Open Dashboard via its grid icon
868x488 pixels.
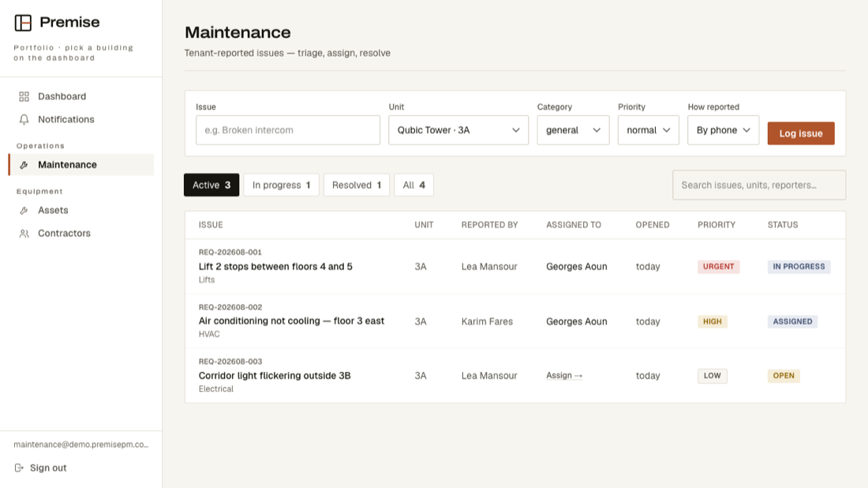tap(24, 96)
